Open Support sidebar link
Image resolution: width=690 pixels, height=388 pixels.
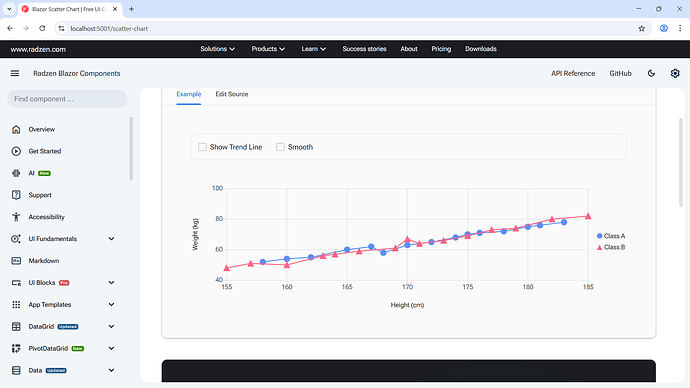(40, 195)
